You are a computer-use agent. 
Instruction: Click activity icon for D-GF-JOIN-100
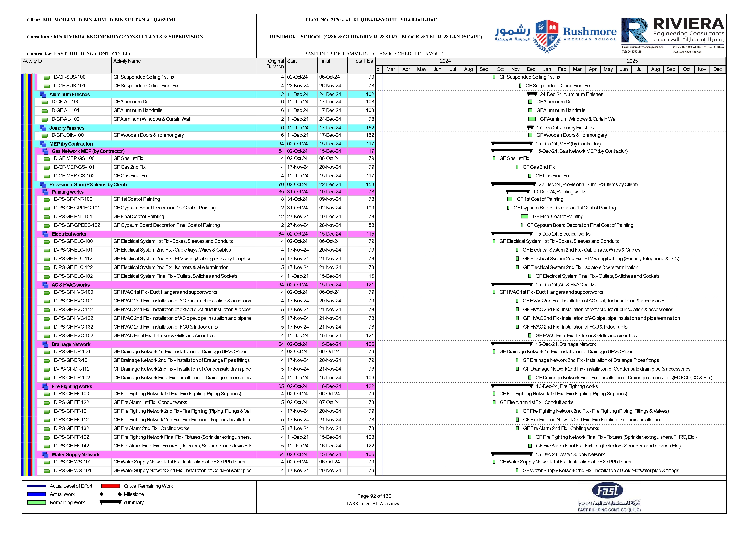pos(44,136)
